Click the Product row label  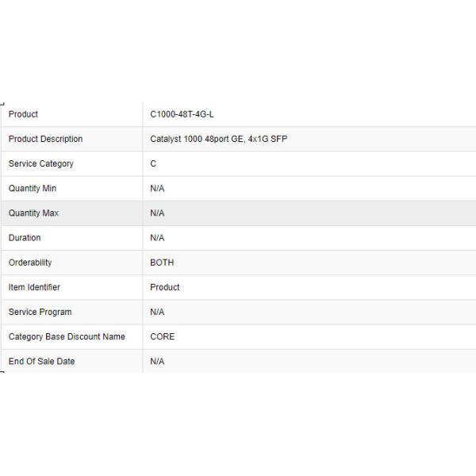coord(23,114)
